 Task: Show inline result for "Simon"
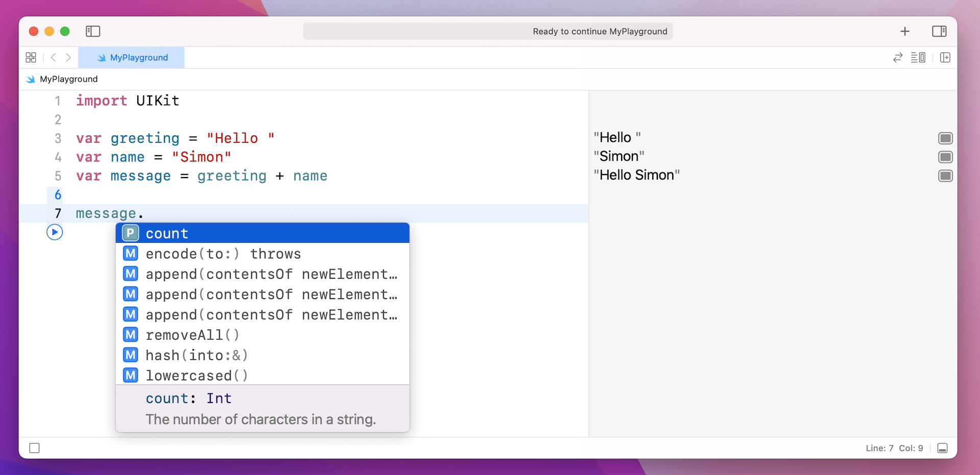(x=945, y=157)
